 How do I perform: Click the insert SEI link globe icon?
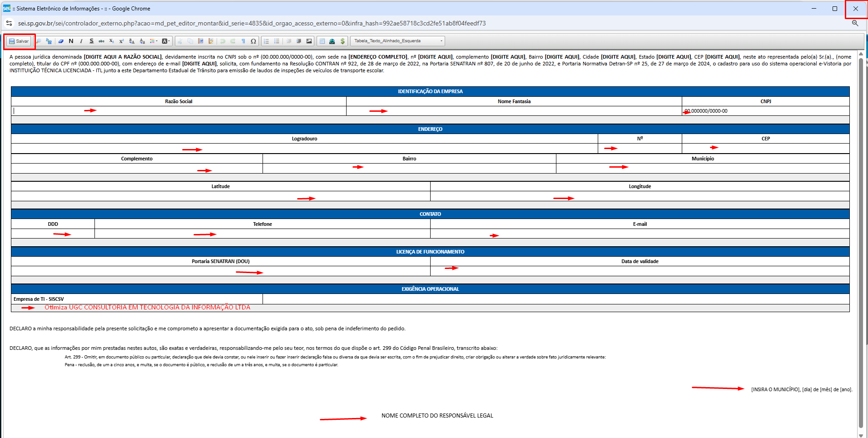pos(332,41)
